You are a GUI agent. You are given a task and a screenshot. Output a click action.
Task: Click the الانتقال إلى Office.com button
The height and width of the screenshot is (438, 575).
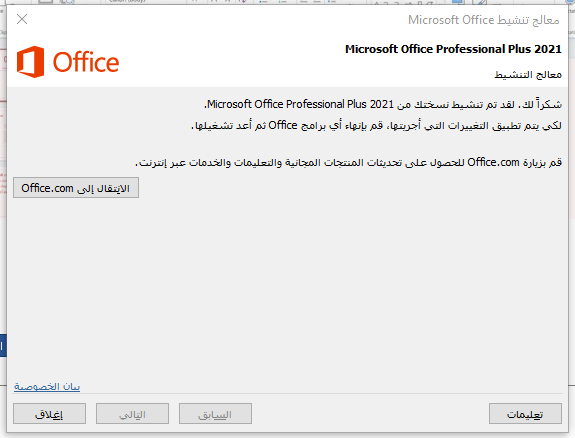(76, 188)
